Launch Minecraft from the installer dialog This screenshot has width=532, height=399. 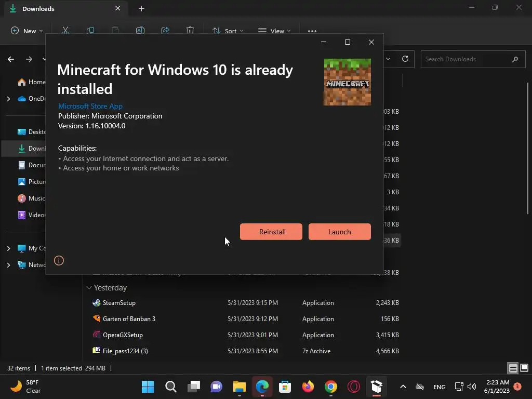click(340, 232)
